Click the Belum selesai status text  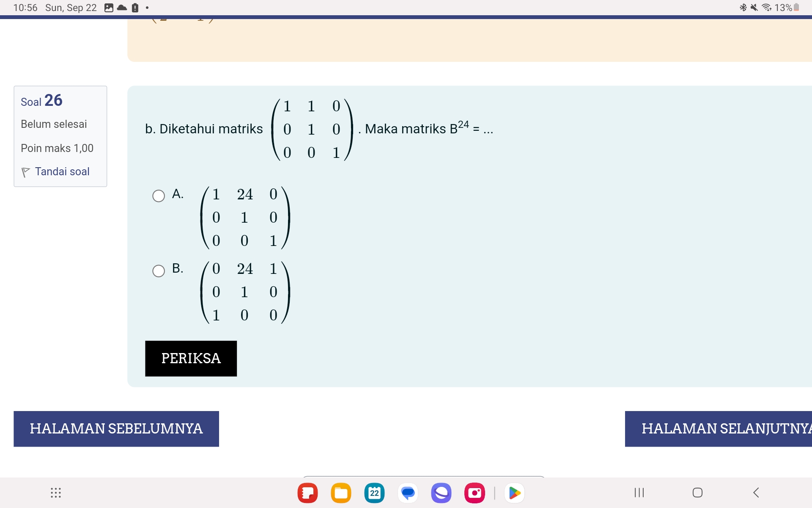(54, 124)
